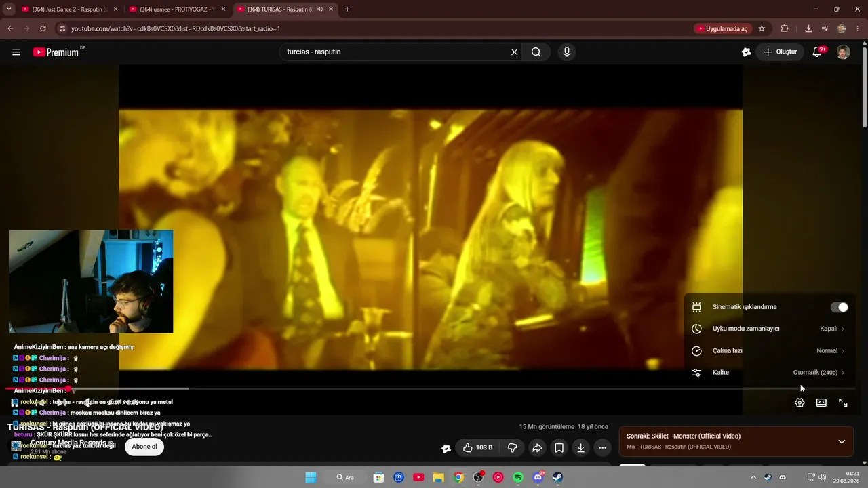Open the YouTube account avatar menu
Screen dimensions: 868x488
coord(843,52)
